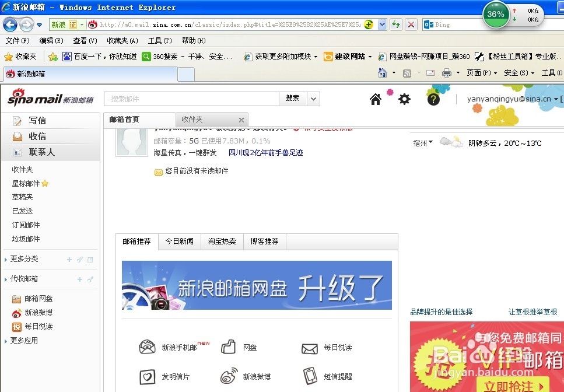Expand the 更多应用 section
The width and height of the screenshot is (564, 392).
coord(6,341)
